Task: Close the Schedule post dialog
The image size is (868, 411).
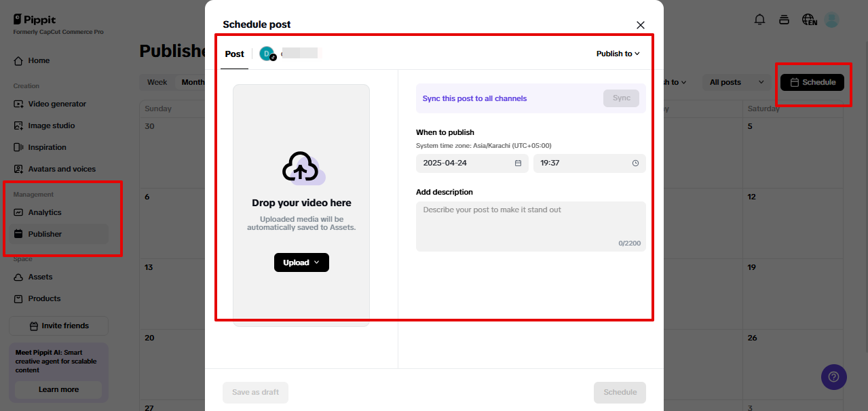Action: pyautogui.click(x=640, y=25)
